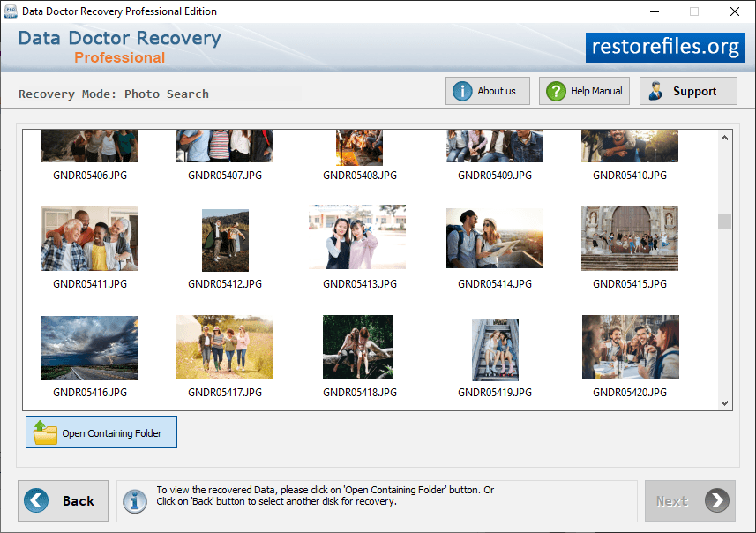The width and height of the screenshot is (756, 533).
Task: Select the GNDR05411.JPG family photo thumbnail
Action: click(90, 239)
